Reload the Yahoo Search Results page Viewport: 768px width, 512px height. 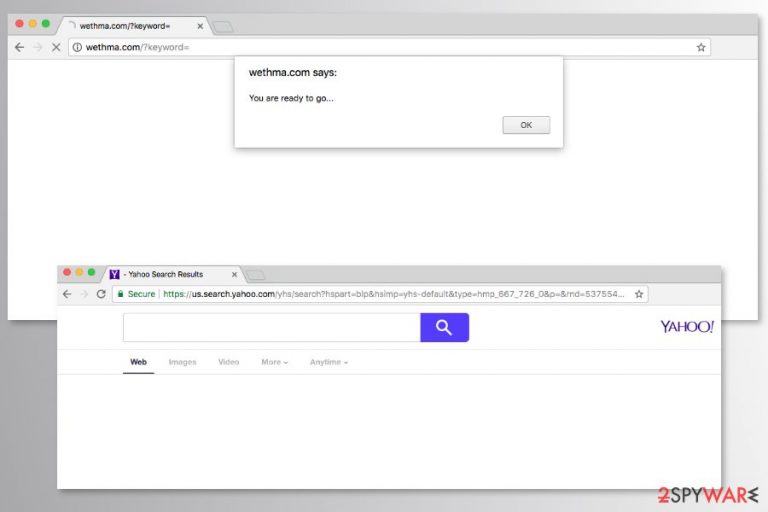pos(101,294)
